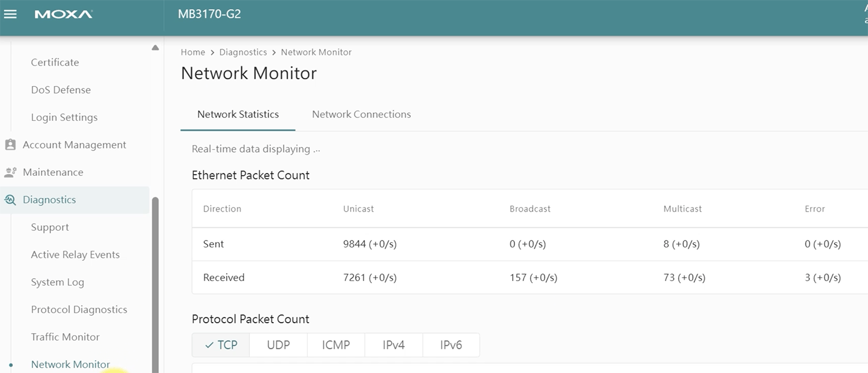Disable the TCP protocol filter
This screenshot has width=868, height=373.
220,344
